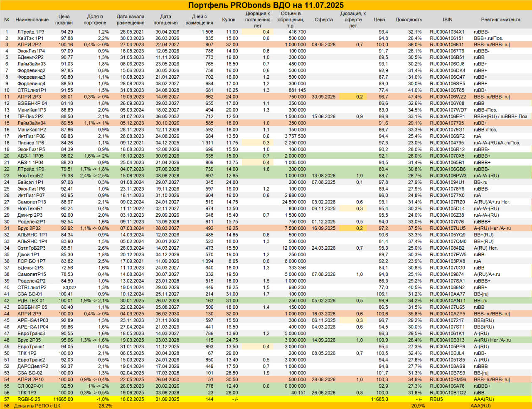Click the yield value '41,0%'
532x409 pixels.
(415, 90)
